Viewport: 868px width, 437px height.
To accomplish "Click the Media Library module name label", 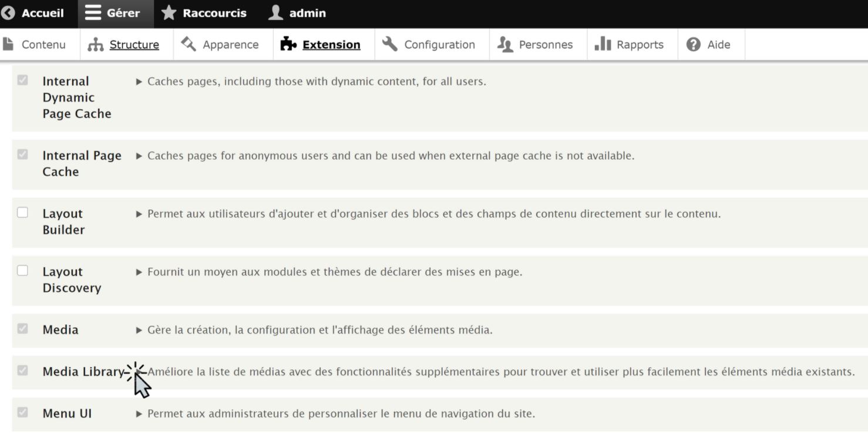I will point(83,371).
